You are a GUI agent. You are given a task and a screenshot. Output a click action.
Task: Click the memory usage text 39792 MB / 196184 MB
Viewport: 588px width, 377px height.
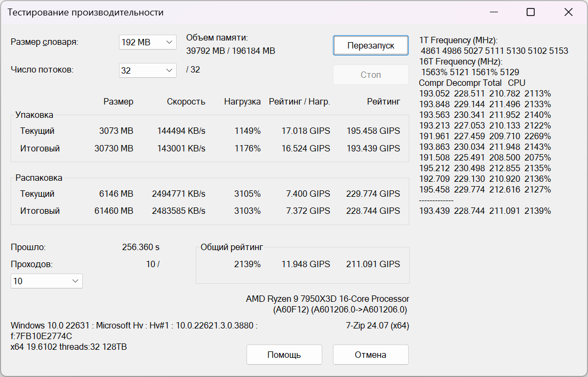(231, 51)
